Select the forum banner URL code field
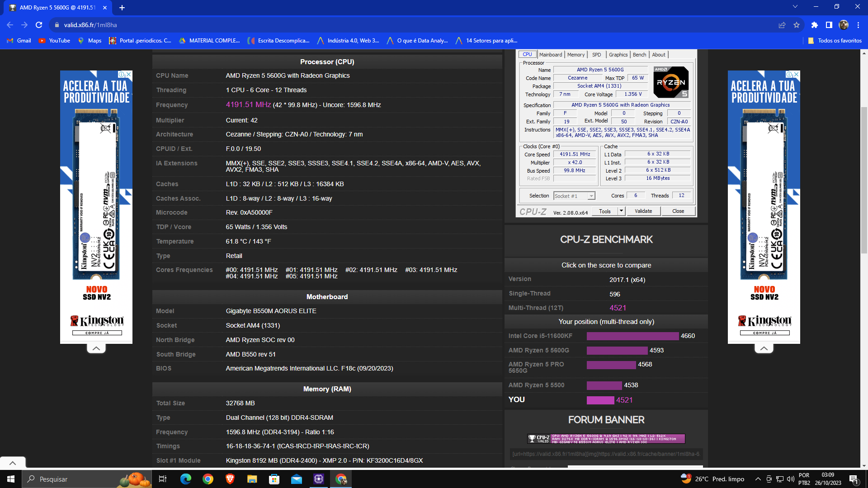The height and width of the screenshot is (488, 868). point(606,454)
